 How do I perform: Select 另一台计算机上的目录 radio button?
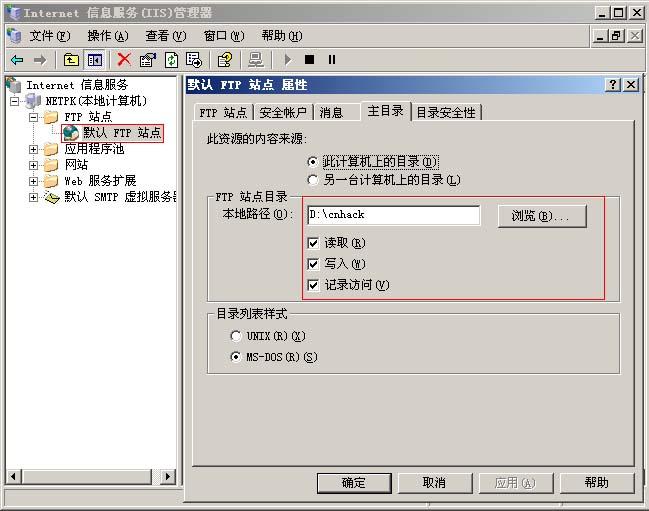(313, 180)
